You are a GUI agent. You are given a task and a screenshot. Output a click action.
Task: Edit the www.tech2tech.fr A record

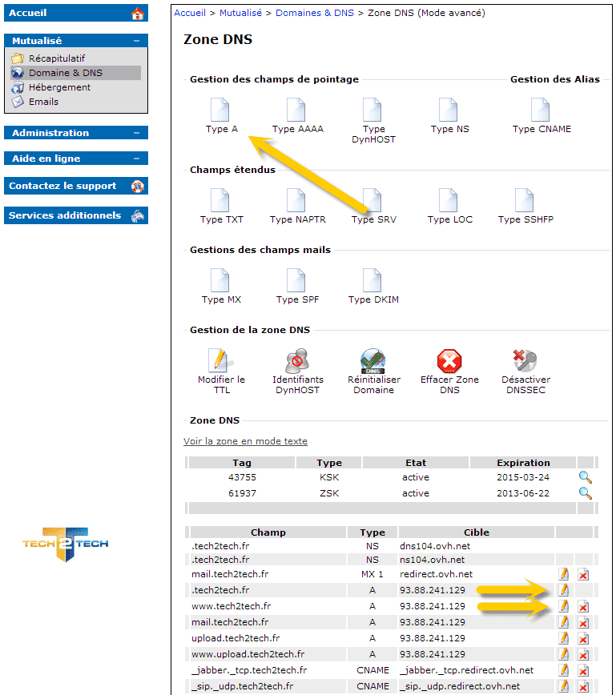[564, 606]
